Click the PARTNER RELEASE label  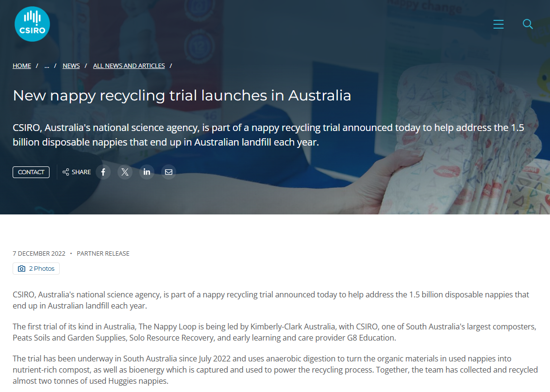click(103, 254)
